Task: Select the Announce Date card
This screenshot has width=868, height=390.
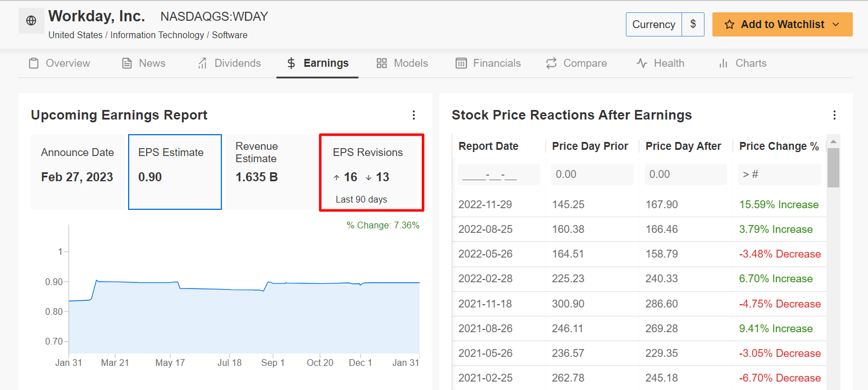Action: [x=78, y=172]
